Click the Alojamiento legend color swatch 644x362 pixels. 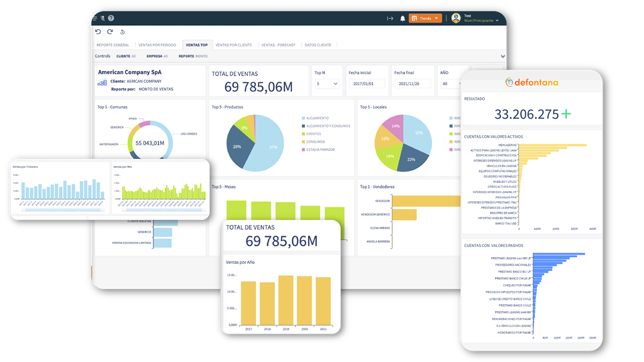tap(304, 118)
